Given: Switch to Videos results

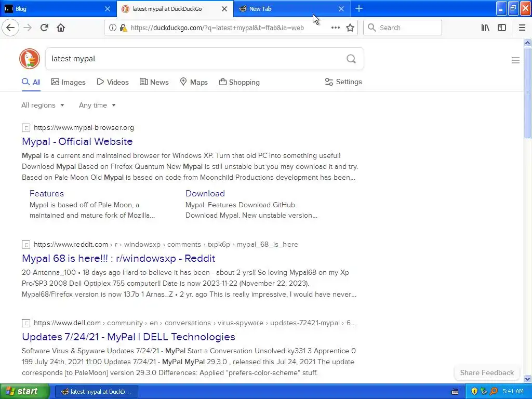Looking at the screenshot, I should click(x=113, y=82).
